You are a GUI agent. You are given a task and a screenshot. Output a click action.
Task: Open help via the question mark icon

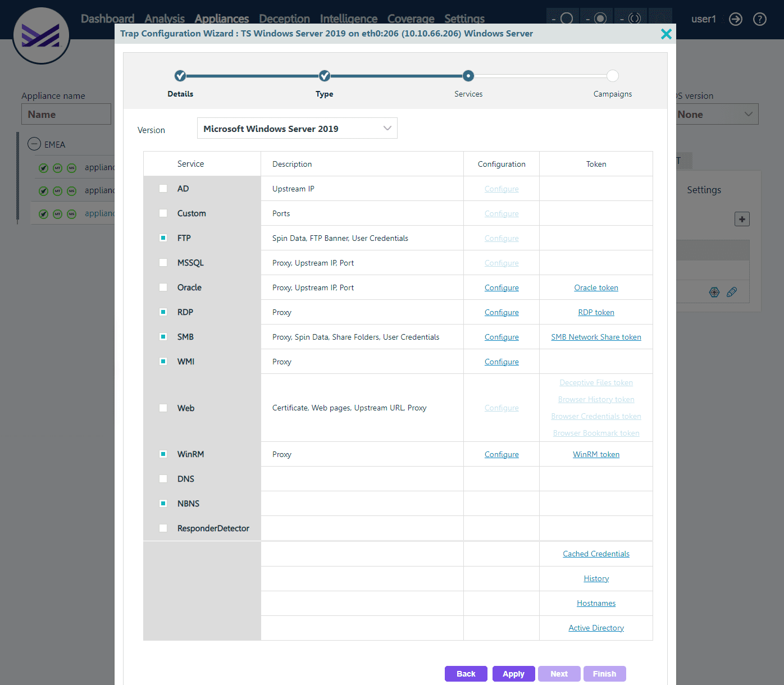point(760,19)
